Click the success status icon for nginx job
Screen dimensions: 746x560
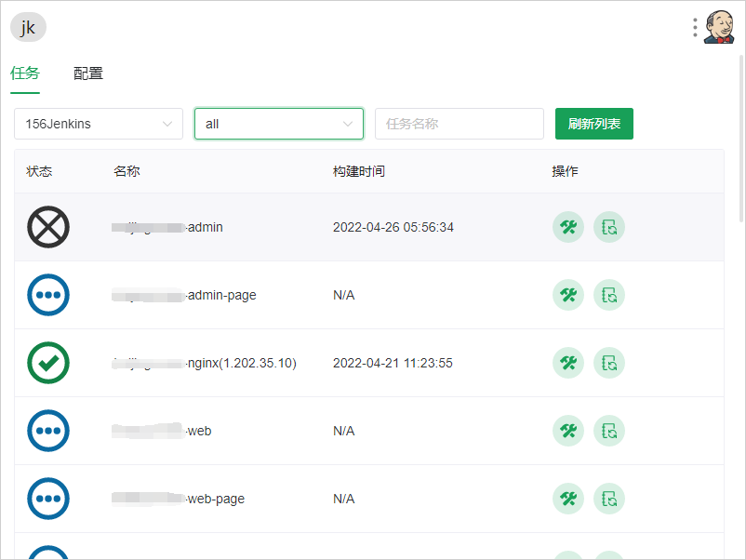pyautogui.click(x=48, y=363)
